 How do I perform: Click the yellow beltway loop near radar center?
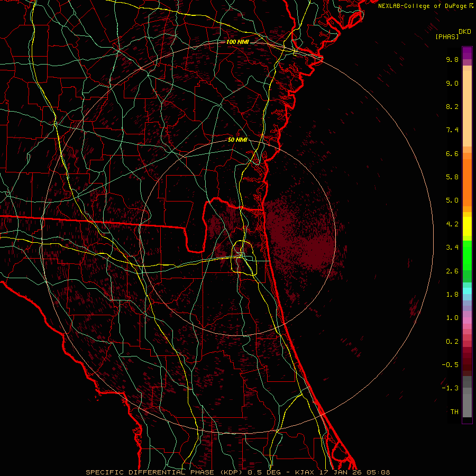tap(244, 258)
